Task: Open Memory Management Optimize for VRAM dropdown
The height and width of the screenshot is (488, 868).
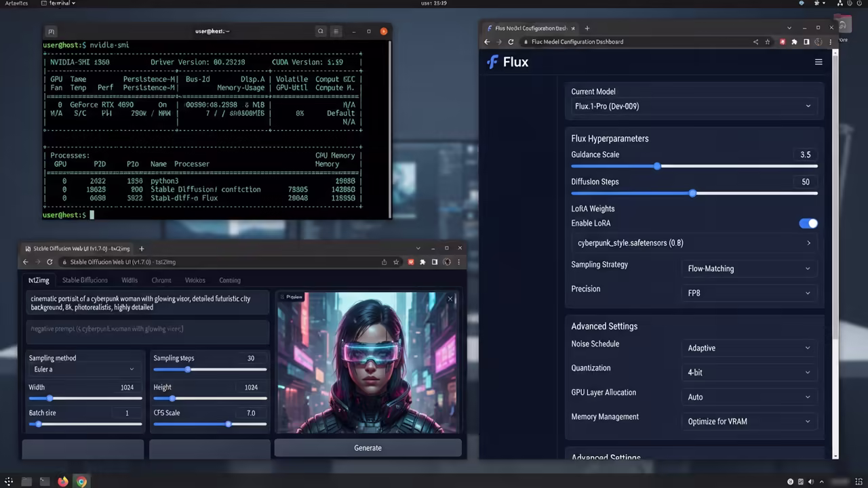Action: click(749, 421)
